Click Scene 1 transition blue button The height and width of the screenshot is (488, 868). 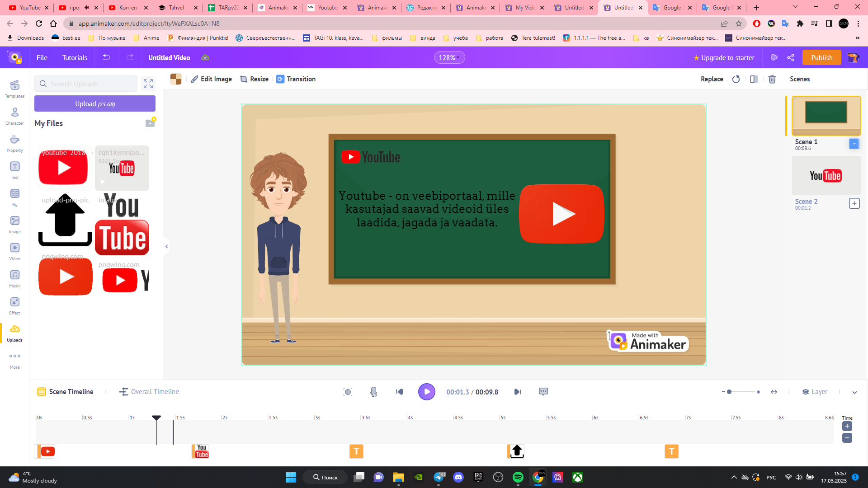(854, 144)
